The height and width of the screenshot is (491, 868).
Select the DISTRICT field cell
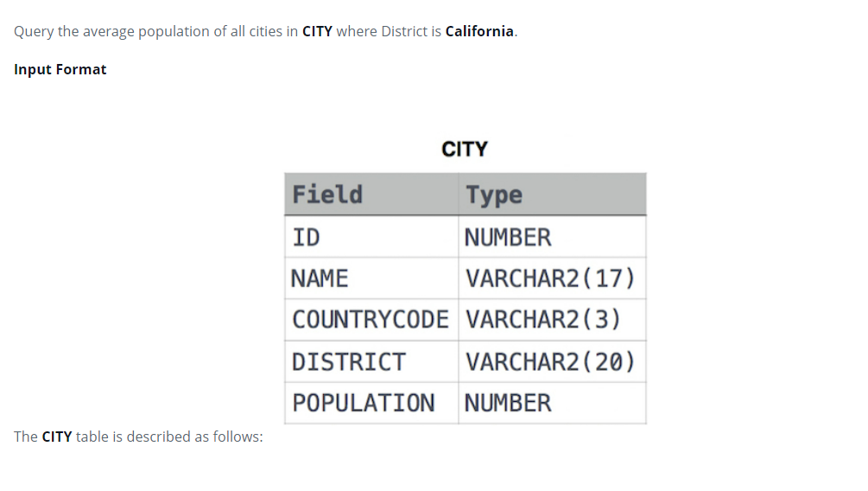point(371,361)
